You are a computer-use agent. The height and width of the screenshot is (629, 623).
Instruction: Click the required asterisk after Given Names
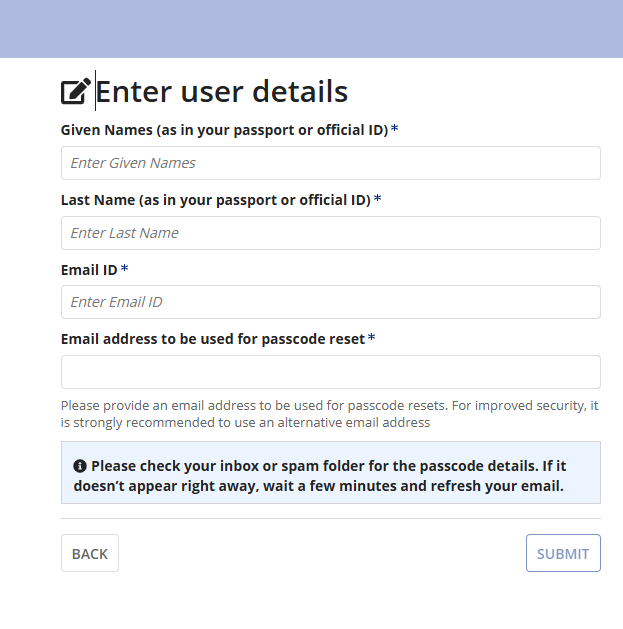tap(395, 130)
